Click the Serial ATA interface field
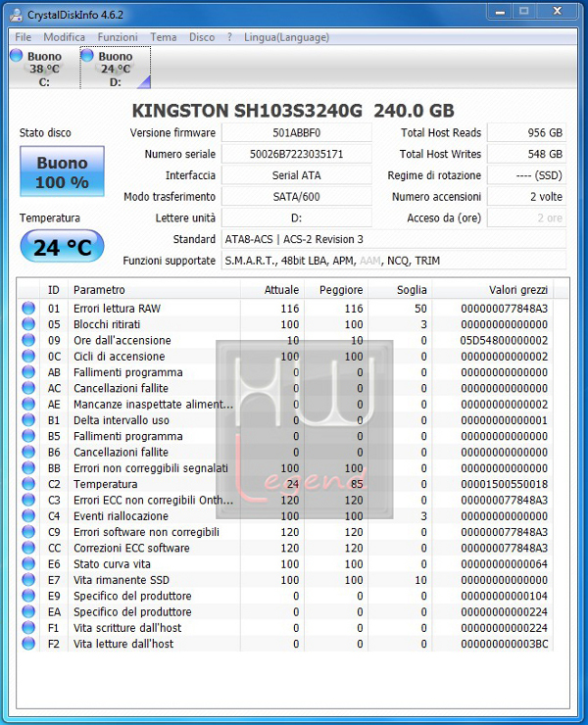Screen dimensions: 588x725 [x=297, y=175]
